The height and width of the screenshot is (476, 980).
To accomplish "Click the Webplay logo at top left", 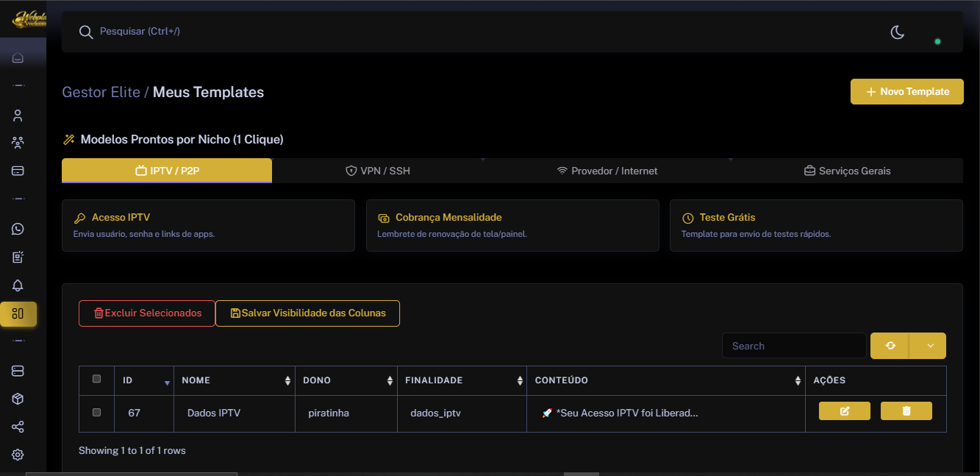I will click(x=29, y=19).
